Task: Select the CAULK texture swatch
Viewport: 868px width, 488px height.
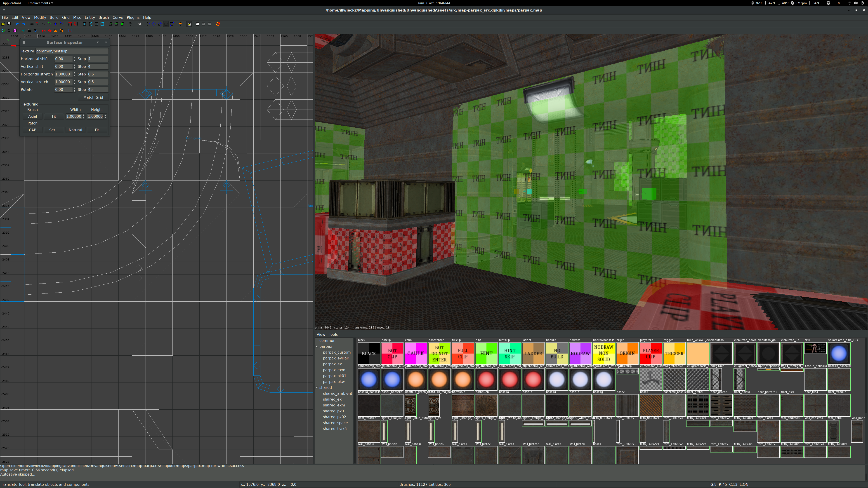Action: (415, 354)
